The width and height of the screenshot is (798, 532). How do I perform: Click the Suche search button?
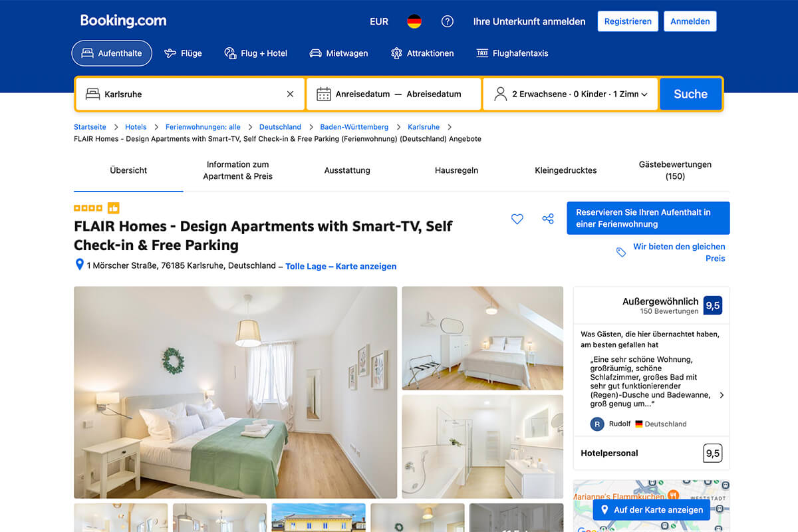[690, 94]
